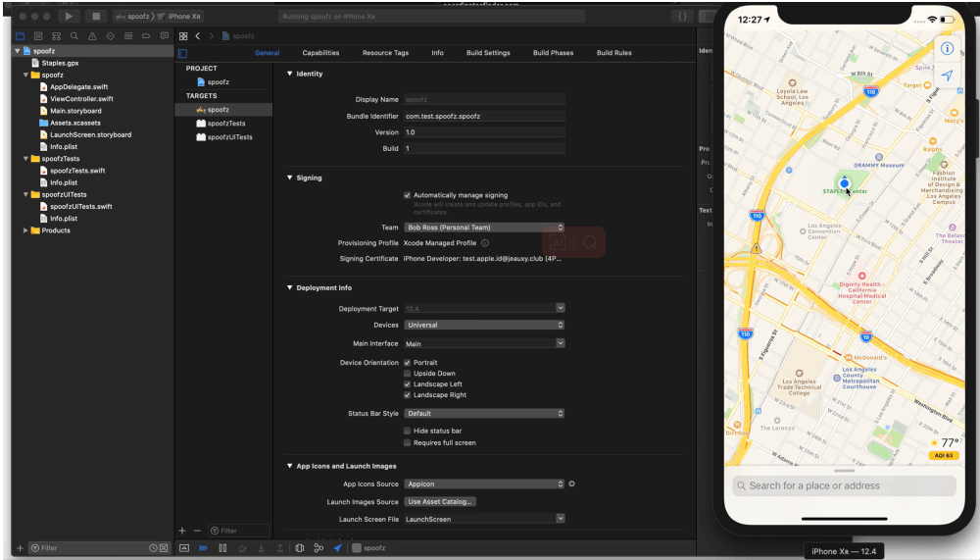The width and height of the screenshot is (980, 560).
Task: Open Debug View Hierarchy
Action: [x=299, y=548]
